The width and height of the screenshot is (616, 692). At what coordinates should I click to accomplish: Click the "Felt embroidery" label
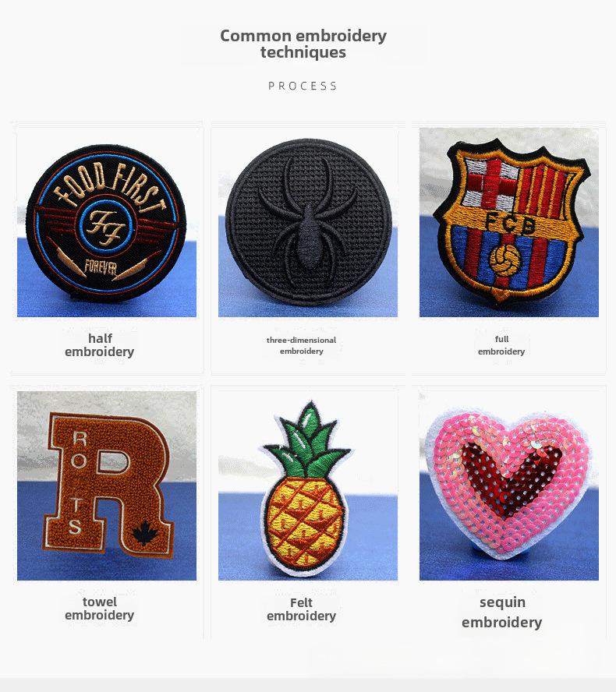click(x=301, y=609)
